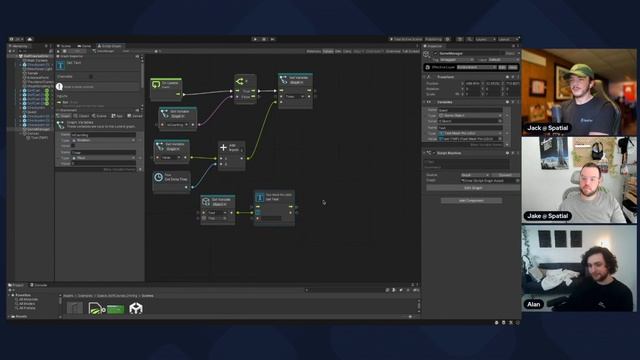
Task: Select the Saved tab in Blackboard
Action: 135,116
